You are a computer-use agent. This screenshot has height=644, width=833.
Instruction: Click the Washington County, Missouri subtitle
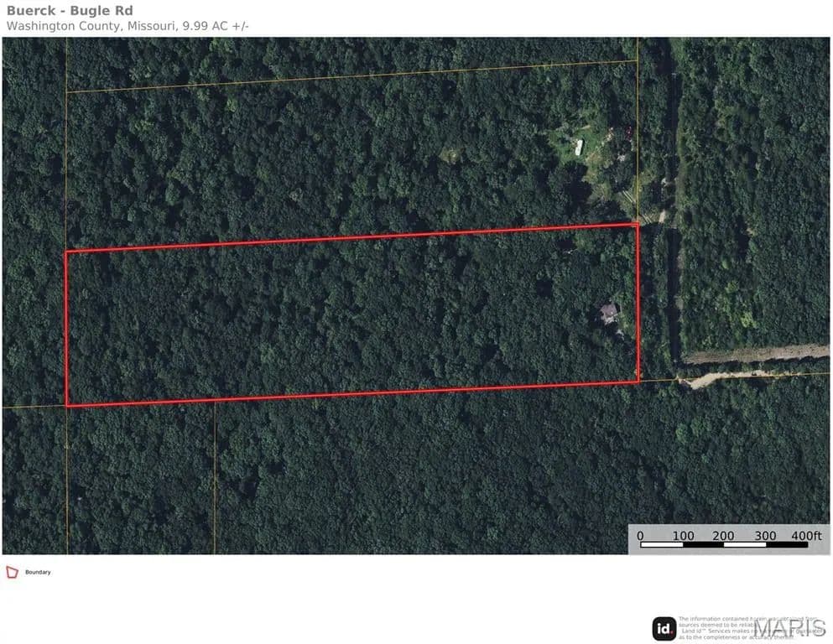click(128, 26)
